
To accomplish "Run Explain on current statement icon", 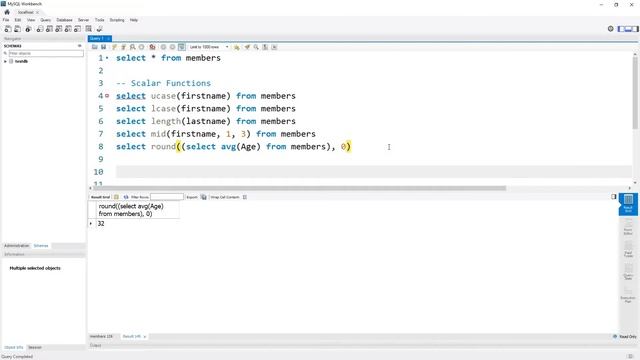I will point(132,47).
